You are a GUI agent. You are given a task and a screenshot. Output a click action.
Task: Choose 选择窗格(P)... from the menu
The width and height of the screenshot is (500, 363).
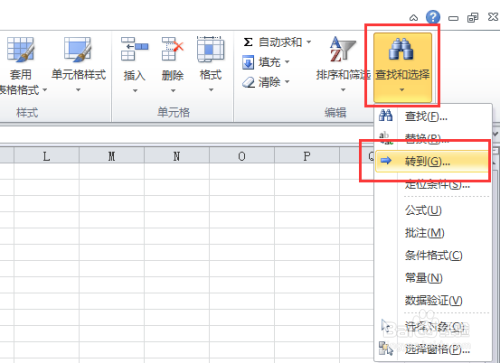click(x=433, y=349)
